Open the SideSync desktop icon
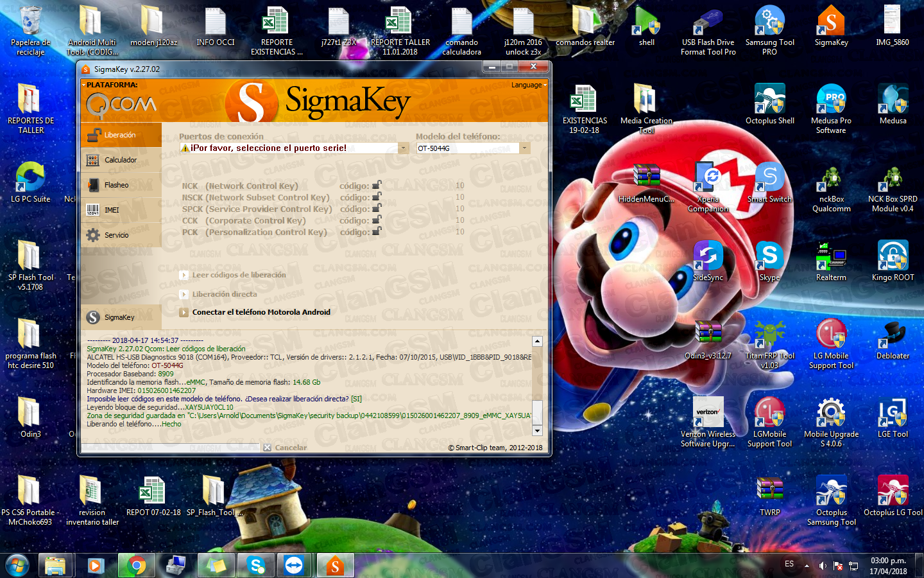The image size is (924, 578). point(708,261)
